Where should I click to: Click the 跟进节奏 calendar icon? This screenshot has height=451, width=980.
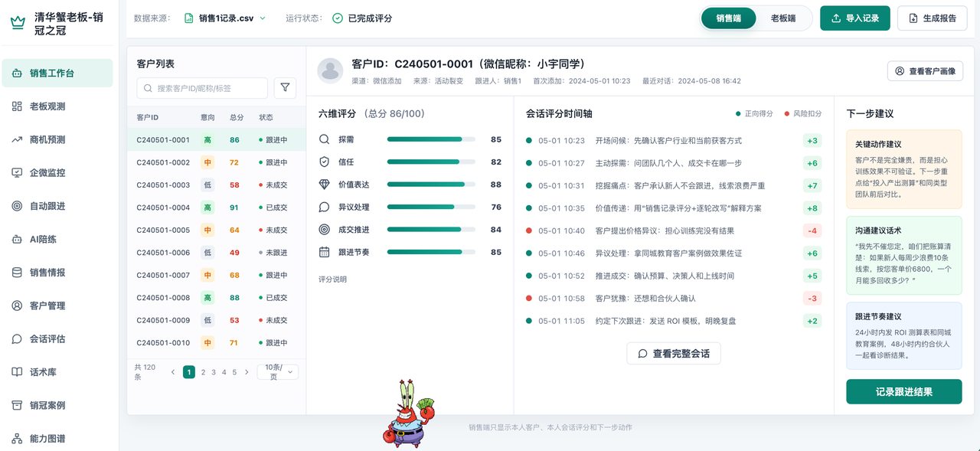[x=325, y=252]
